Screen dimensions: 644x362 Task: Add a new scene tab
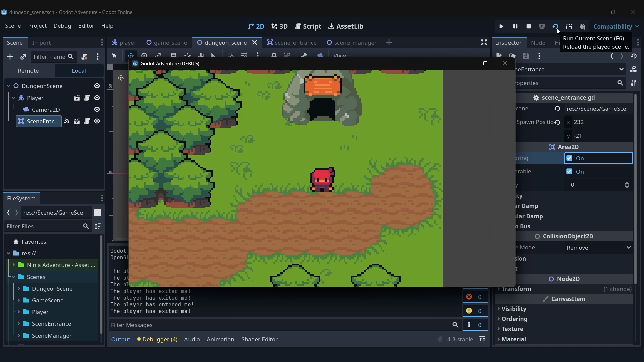coord(389,43)
